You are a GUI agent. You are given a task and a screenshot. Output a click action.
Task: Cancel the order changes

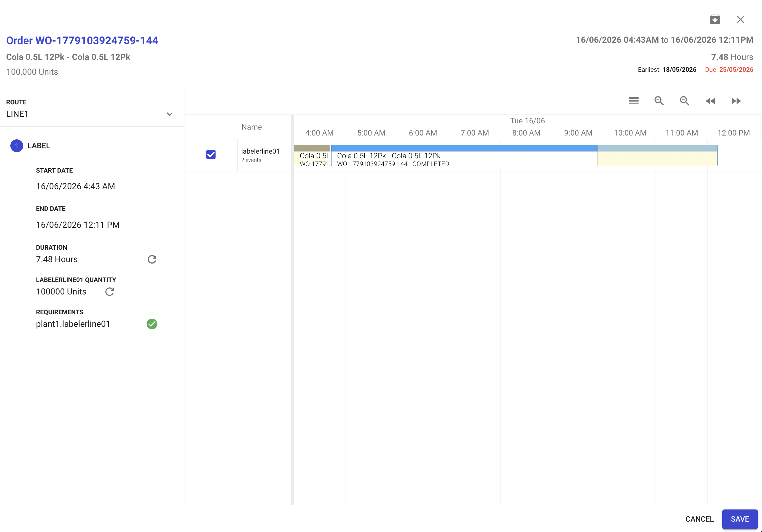point(699,519)
